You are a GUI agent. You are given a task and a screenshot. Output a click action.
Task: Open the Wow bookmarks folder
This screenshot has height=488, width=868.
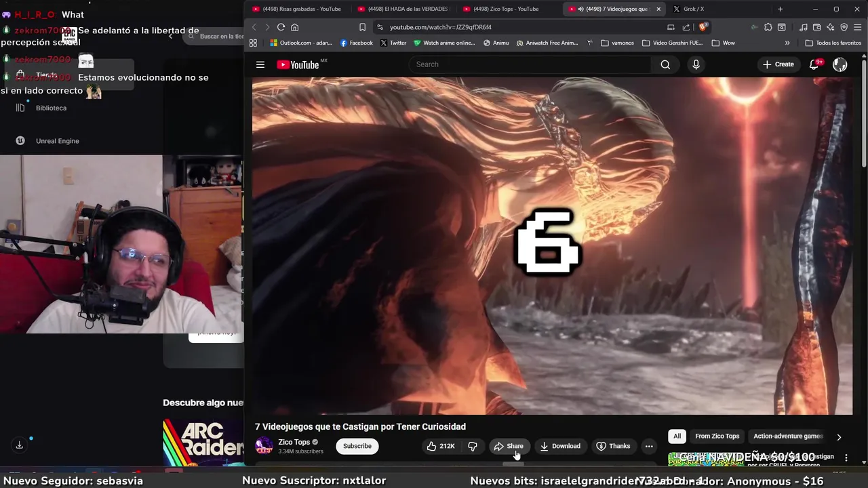(x=723, y=43)
